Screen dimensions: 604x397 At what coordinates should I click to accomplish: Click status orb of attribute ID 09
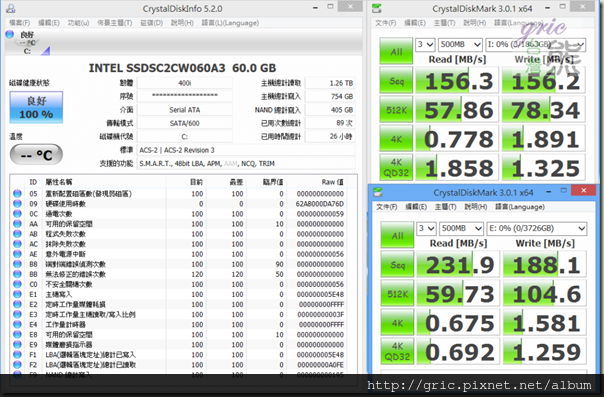pyautogui.click(x=17, y=203)
